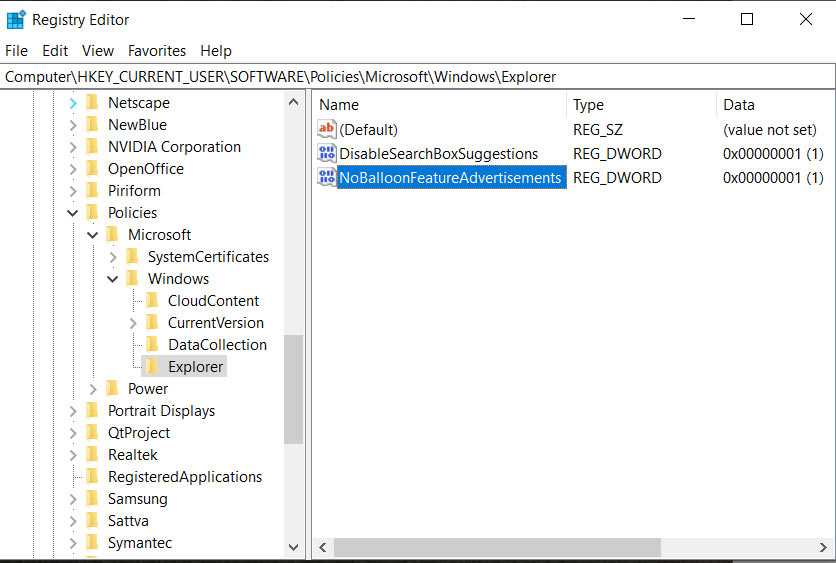The height and width of the screenshot is (563, 836).
Task: Click the NewBlue folder icon
Action: 93,125
